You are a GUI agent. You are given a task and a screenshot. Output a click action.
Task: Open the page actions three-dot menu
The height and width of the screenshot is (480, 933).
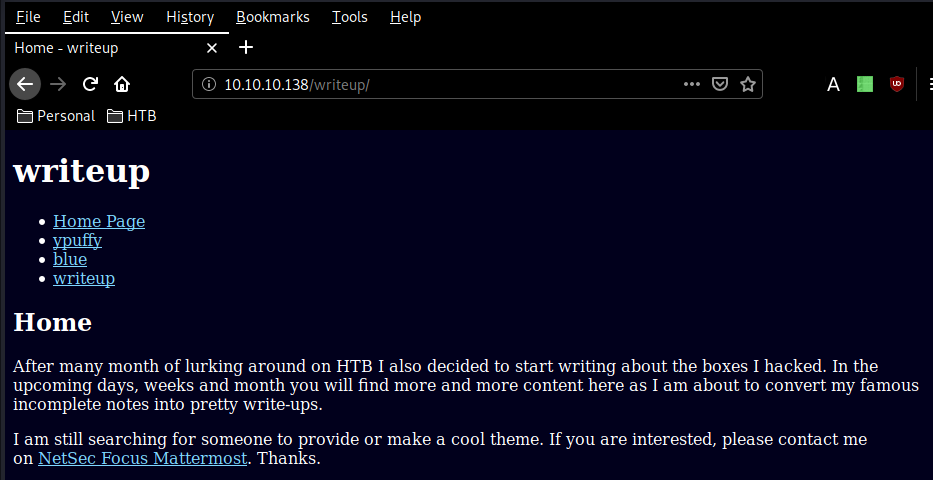pos(692,84)
